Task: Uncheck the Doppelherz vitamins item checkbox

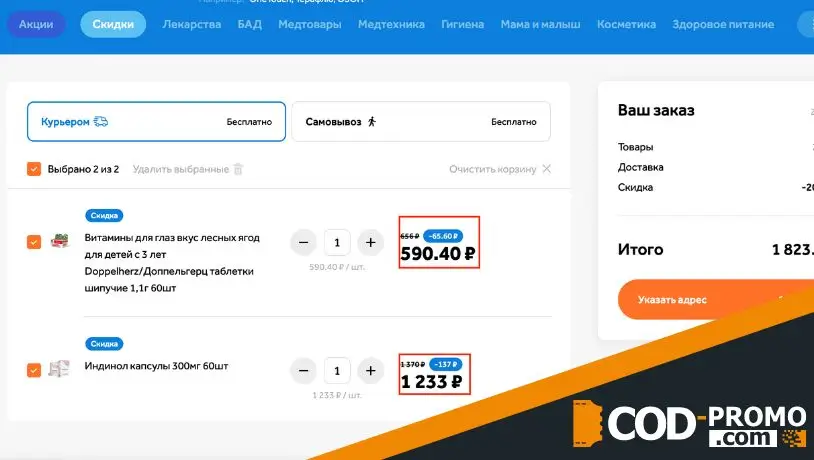Action: (34, 242)
